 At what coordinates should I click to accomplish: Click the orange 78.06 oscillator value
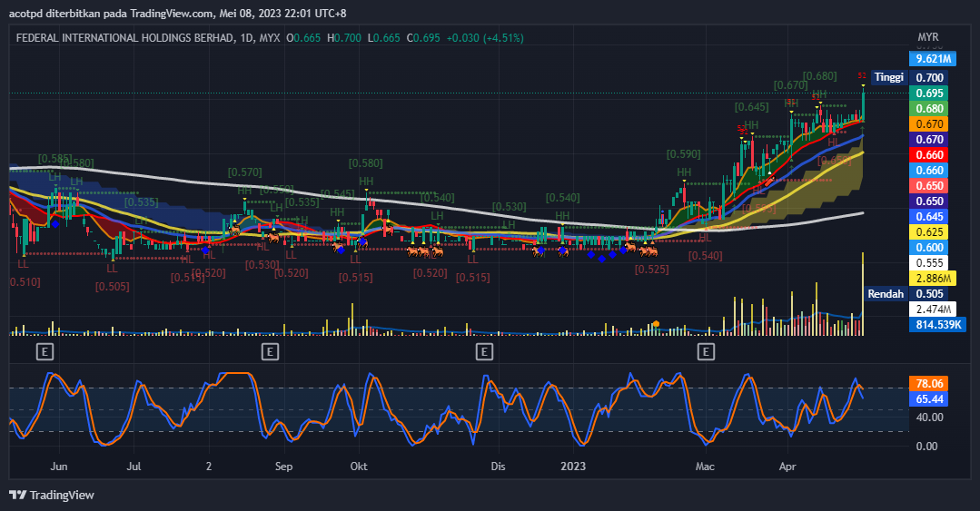[x=929, y=384]
